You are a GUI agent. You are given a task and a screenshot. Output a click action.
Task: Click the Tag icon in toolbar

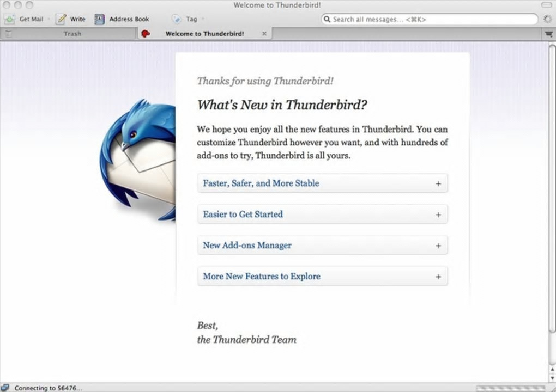(x=176, y=19)
